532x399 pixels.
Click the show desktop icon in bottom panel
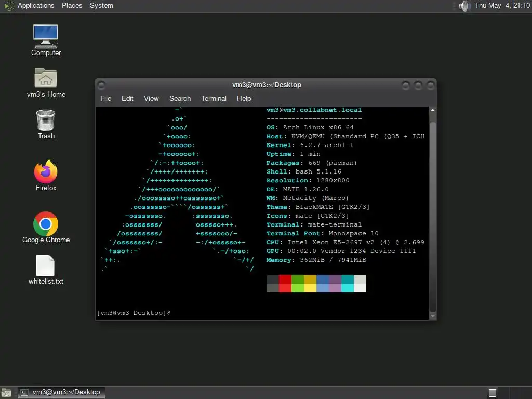6,393
